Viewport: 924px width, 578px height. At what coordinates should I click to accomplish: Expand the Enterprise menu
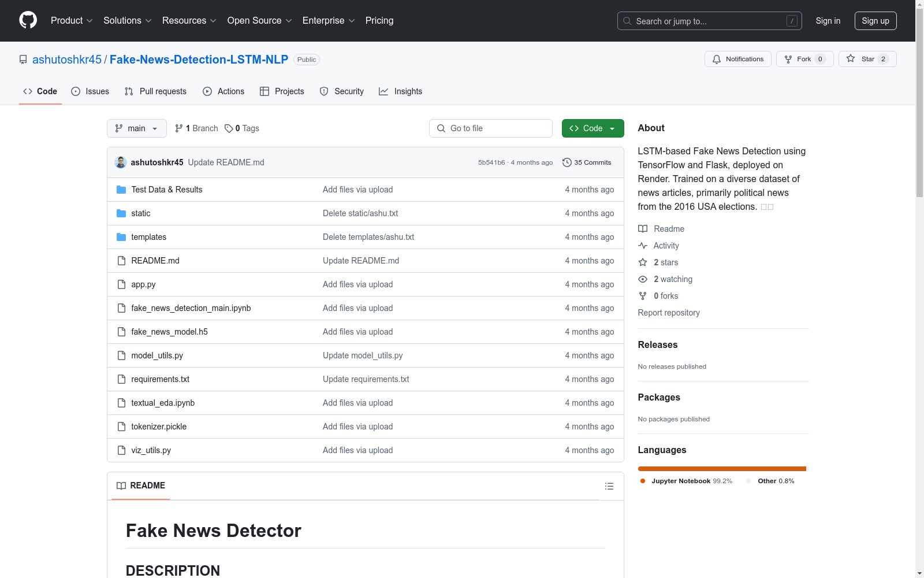329,21
